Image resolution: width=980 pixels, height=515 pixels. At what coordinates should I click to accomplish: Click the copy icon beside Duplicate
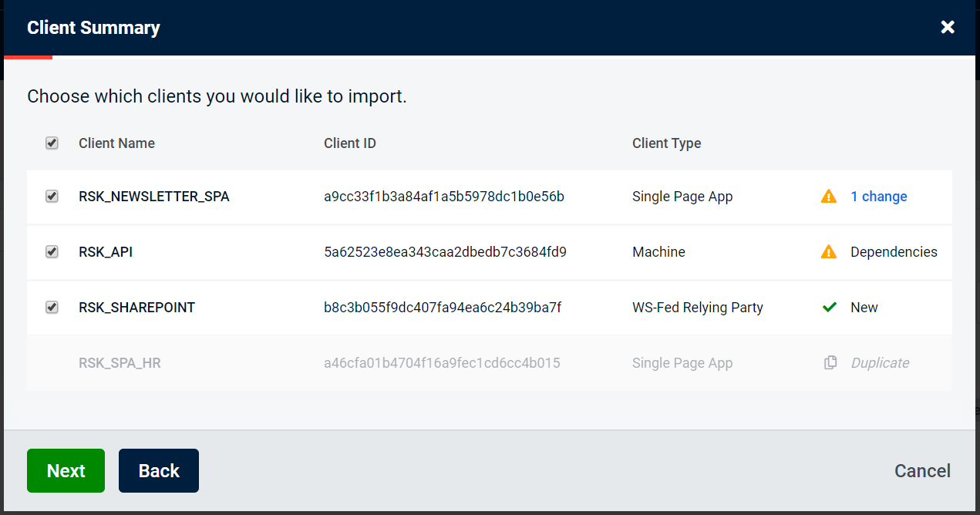pyautogui.click(x=830, y=363)
